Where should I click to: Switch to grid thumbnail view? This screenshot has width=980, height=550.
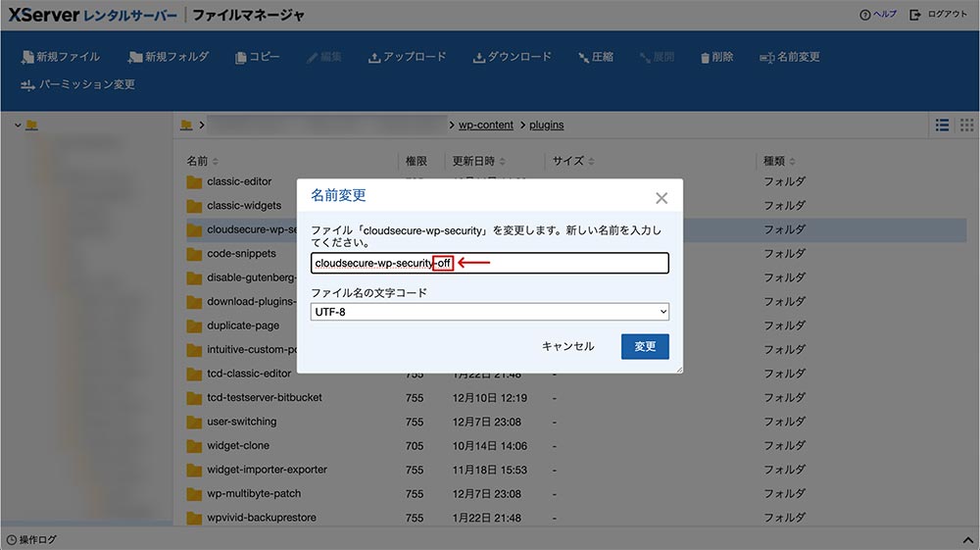tap(966, 125)
